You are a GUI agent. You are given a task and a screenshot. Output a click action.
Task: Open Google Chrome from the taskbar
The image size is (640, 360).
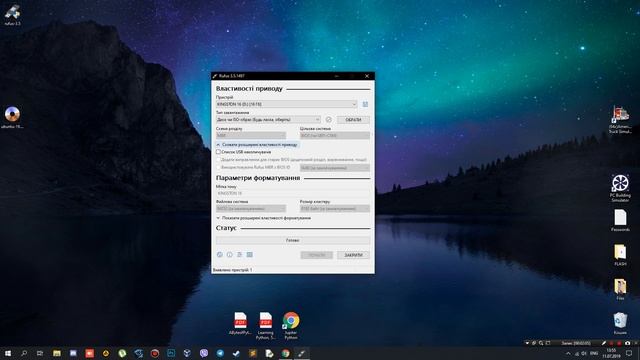click(285, 353)
